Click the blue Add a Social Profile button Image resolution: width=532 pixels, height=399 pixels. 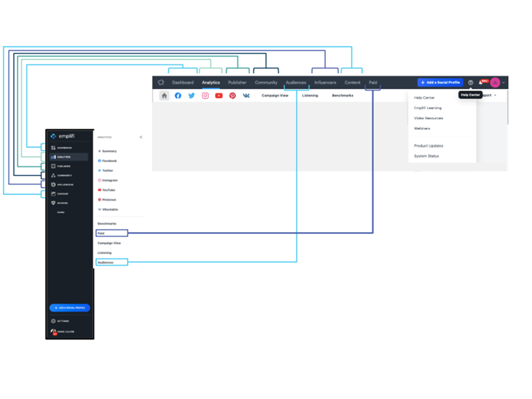tap(440, 83)
